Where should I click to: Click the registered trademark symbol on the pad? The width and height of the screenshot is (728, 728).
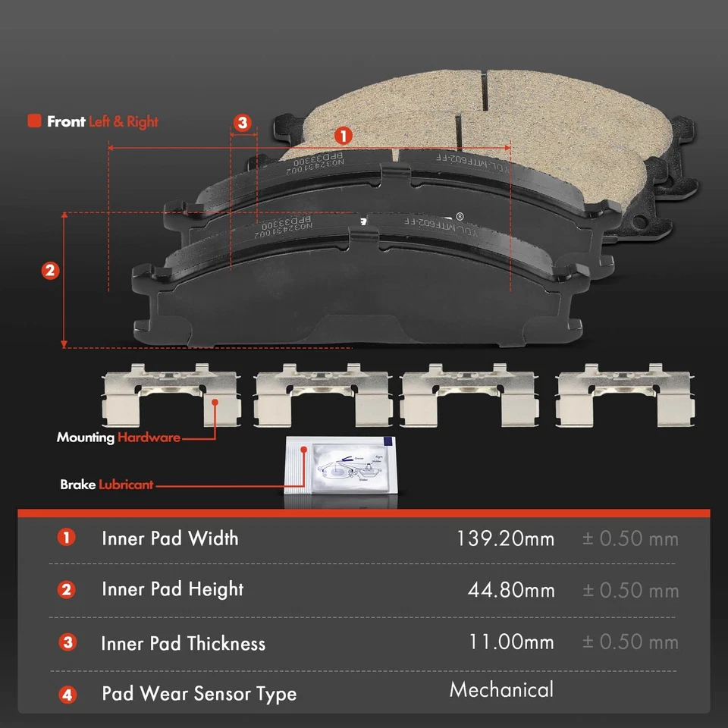click(x=460, y=216)
